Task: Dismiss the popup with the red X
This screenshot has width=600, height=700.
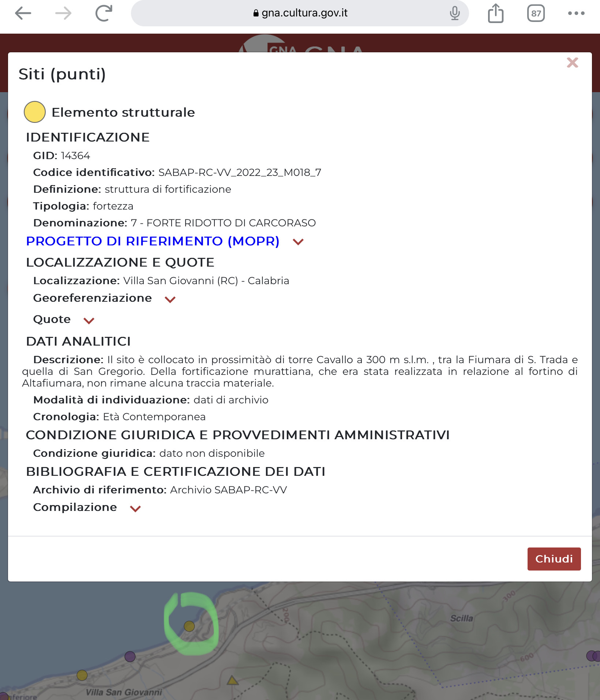Action: click(x=572, y=63)
